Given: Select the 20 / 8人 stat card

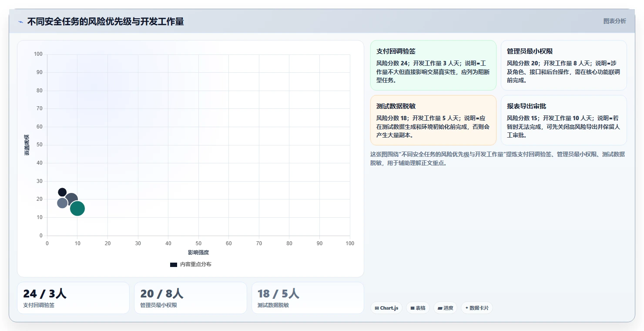Looking at the screenshot, I should click(x=190, y=298).
